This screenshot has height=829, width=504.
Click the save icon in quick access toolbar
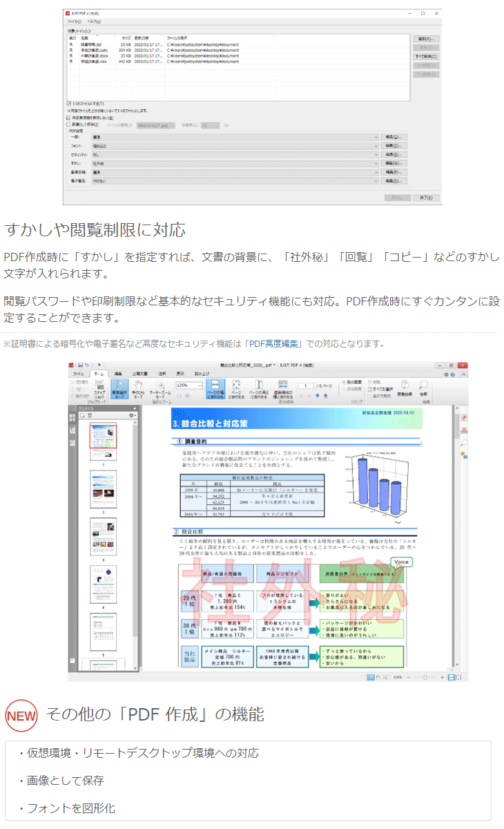tap(79, 364)
